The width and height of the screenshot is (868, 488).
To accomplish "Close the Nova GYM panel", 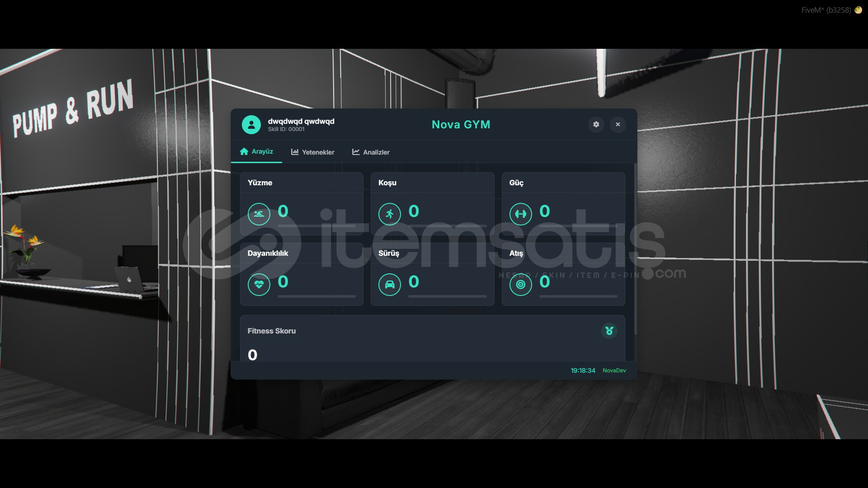I will click(x=618, y=124).
